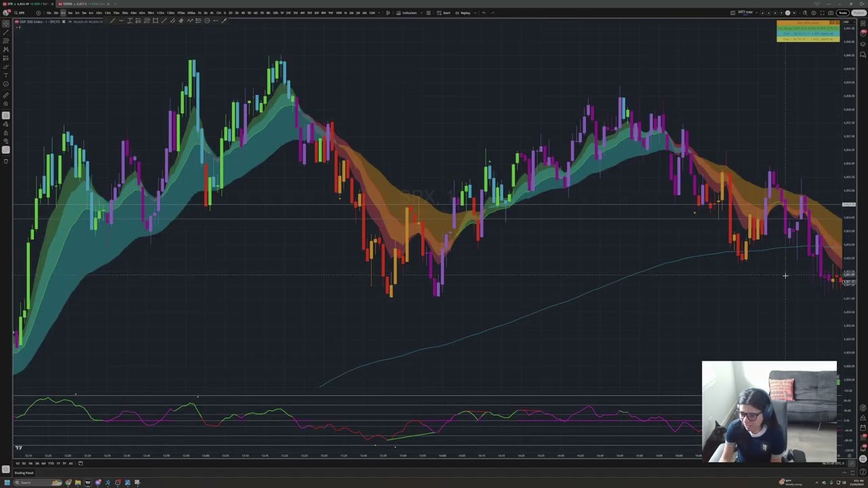Screen dimensions: 868x488
Task: Open the SATY copy layout name
Action: pyautogui.click(x=745, y=12)
